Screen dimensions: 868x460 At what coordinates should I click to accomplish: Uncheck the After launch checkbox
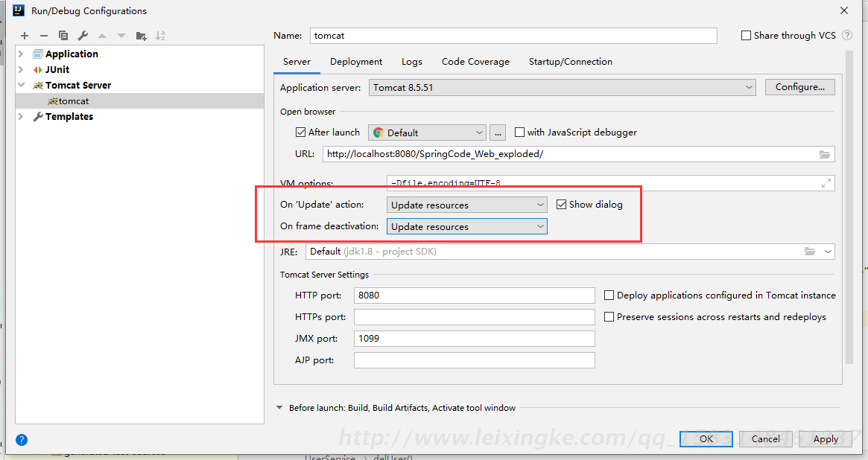pyautogui.click(x=300, y=132)
